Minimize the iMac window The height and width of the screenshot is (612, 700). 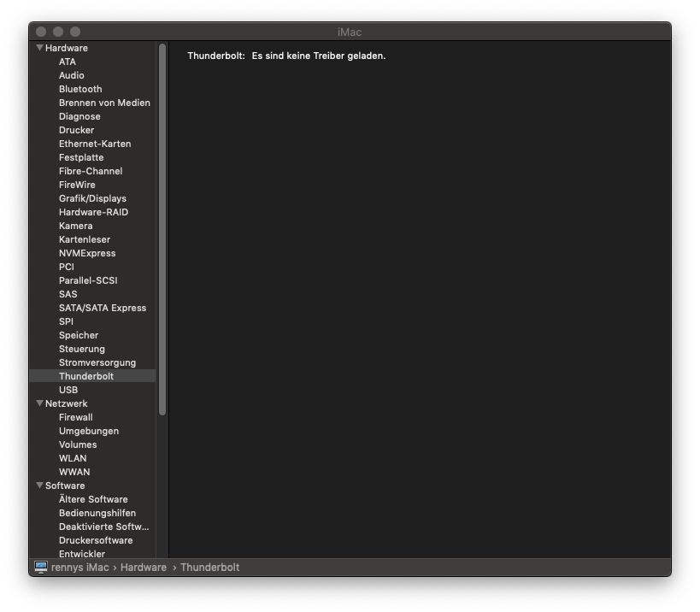click(x=58, y=32)
